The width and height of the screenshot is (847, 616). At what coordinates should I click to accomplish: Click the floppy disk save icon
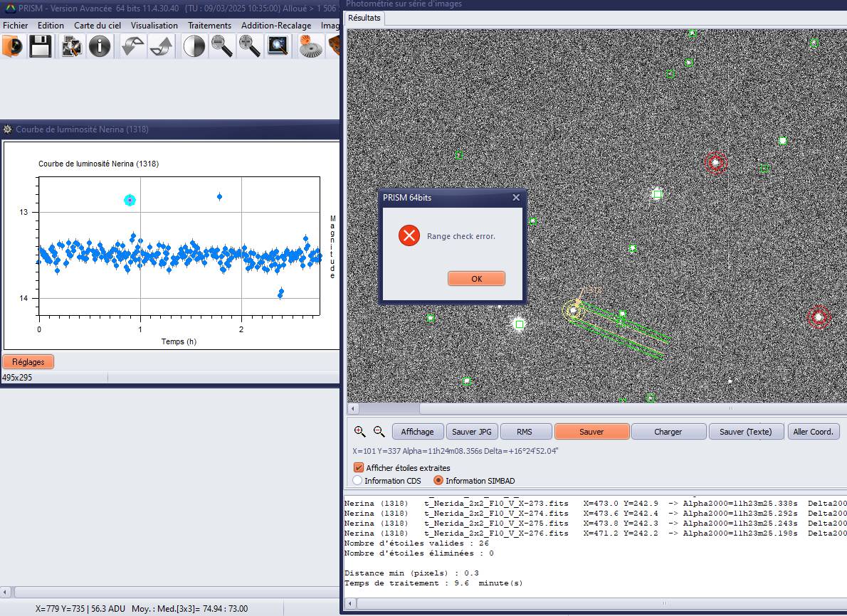pos(40,47)
